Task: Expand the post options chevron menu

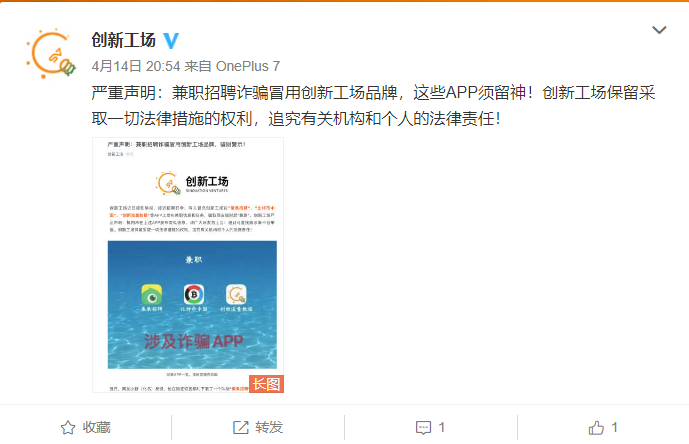Action: pos(659,30)
